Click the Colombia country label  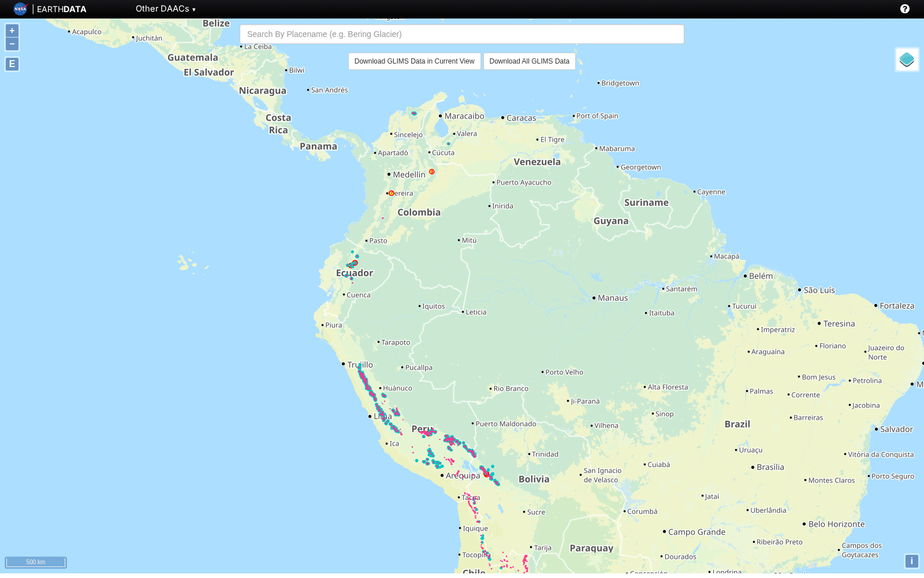point(419,212)
